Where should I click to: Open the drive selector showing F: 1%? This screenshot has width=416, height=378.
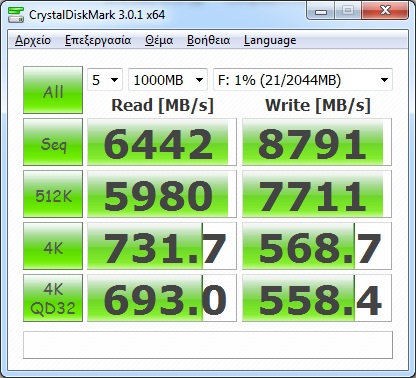(303, 80)
